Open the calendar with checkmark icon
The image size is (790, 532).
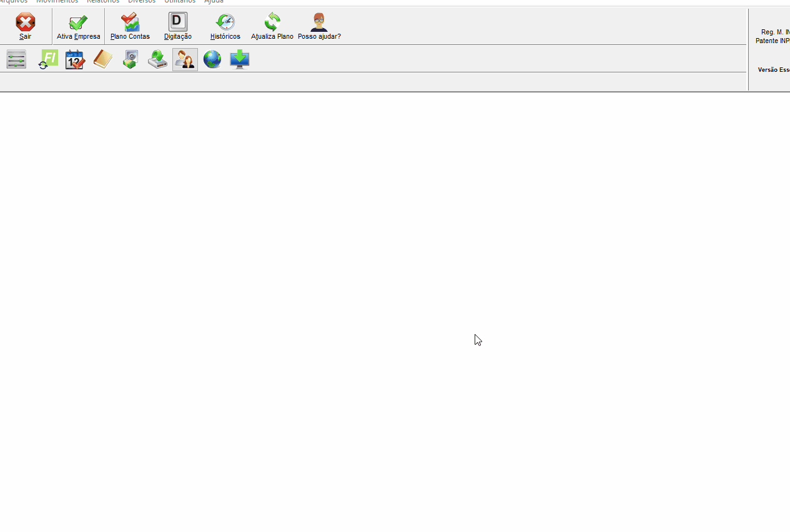tap(75, 59)
